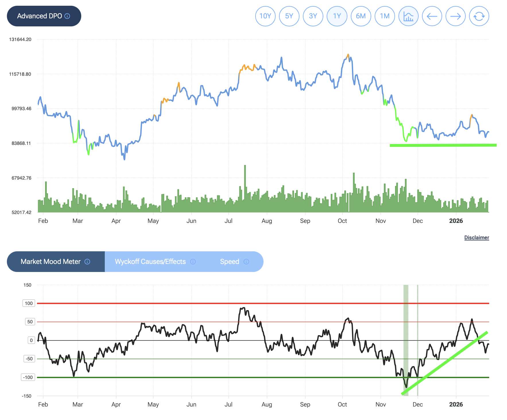Select the 10Y time range
507x420 pixels.
(x=265, y=16)
